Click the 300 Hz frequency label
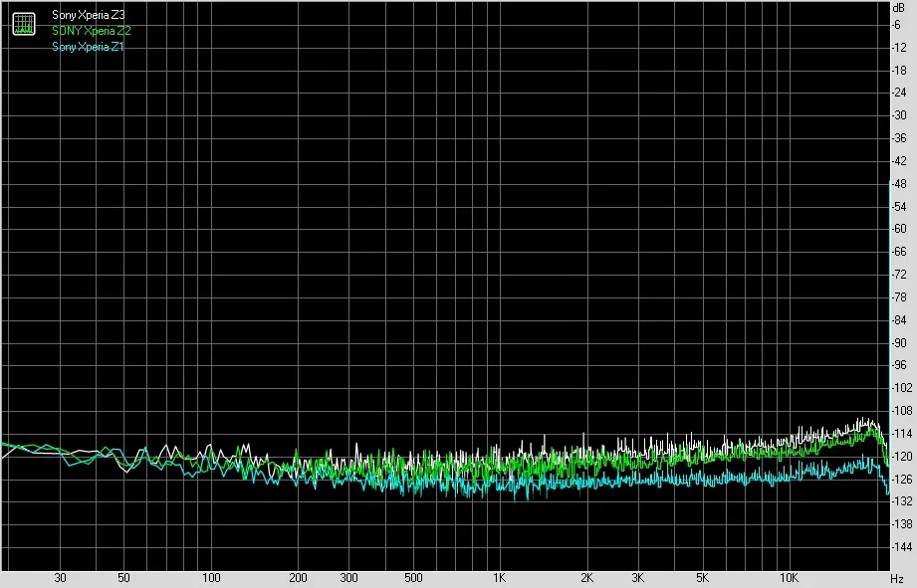 tap(348, 578)
